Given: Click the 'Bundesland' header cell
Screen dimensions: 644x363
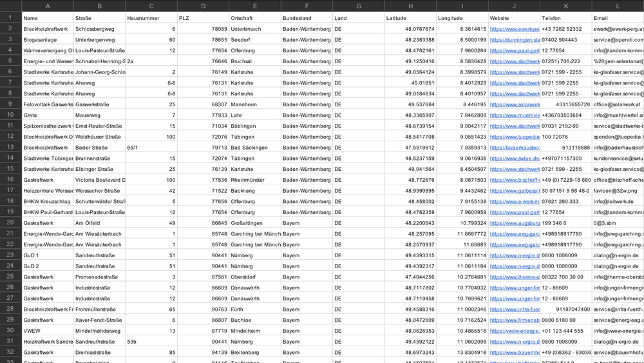Looking at the screenshot, I should (307, 18).
